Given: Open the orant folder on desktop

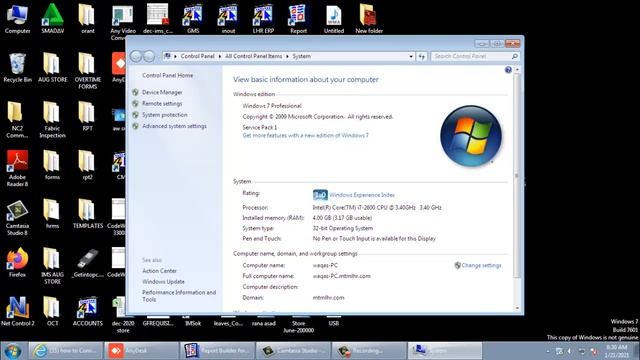Looking at the screenshot, I should tap(87, 18).
